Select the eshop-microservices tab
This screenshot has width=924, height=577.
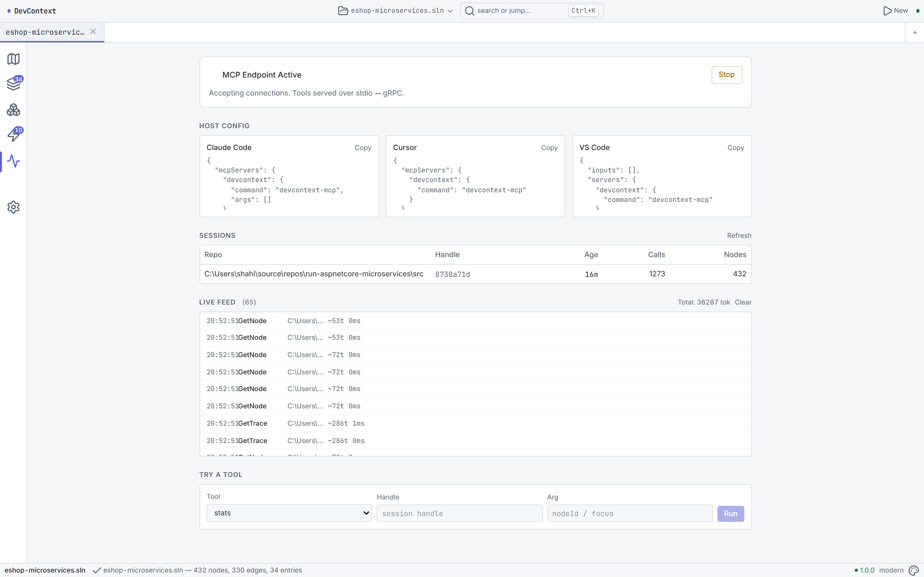click(x=45, y=32)
